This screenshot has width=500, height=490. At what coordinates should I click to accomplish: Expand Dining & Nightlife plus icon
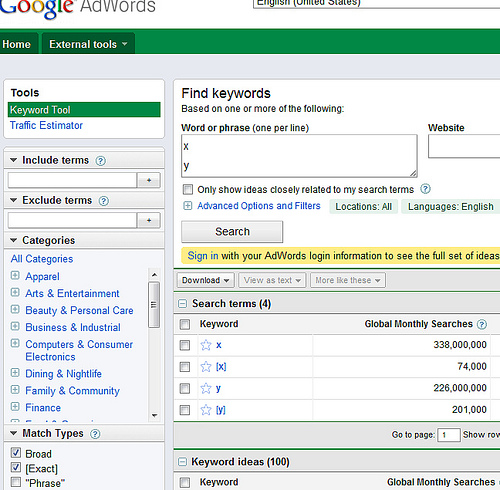tap(15, 372)
